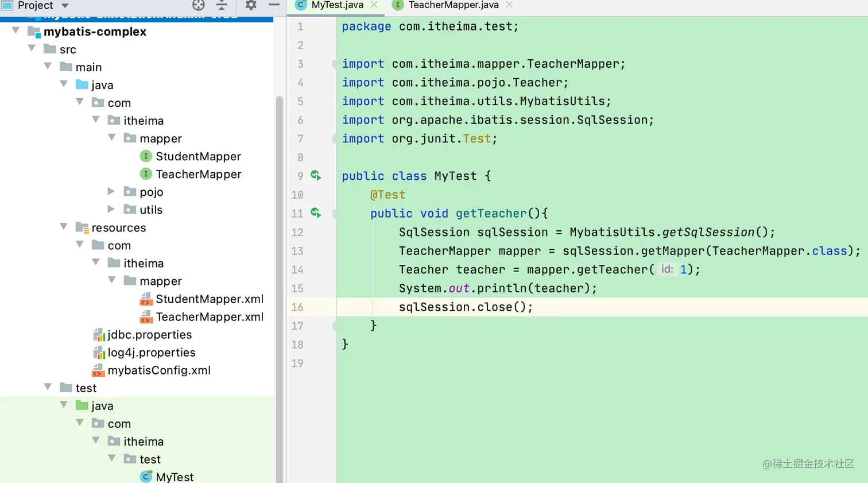Screen dimensions: 868x483
Task: Select StudentMapper.xml in project tree
Action: (210, 299)
